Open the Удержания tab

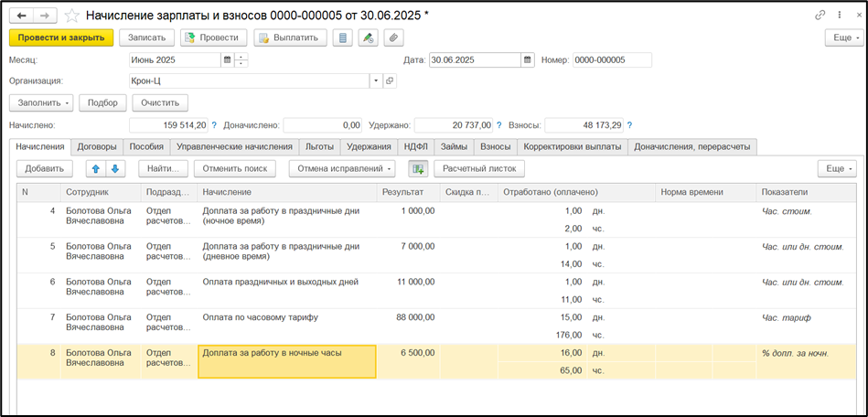[x=369, y=146]
